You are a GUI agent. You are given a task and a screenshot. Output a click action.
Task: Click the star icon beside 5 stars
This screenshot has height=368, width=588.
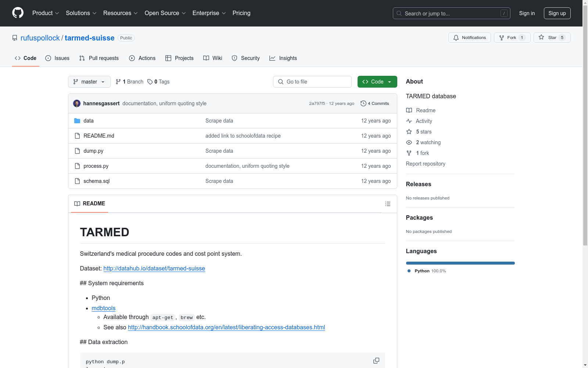point(409,132)
